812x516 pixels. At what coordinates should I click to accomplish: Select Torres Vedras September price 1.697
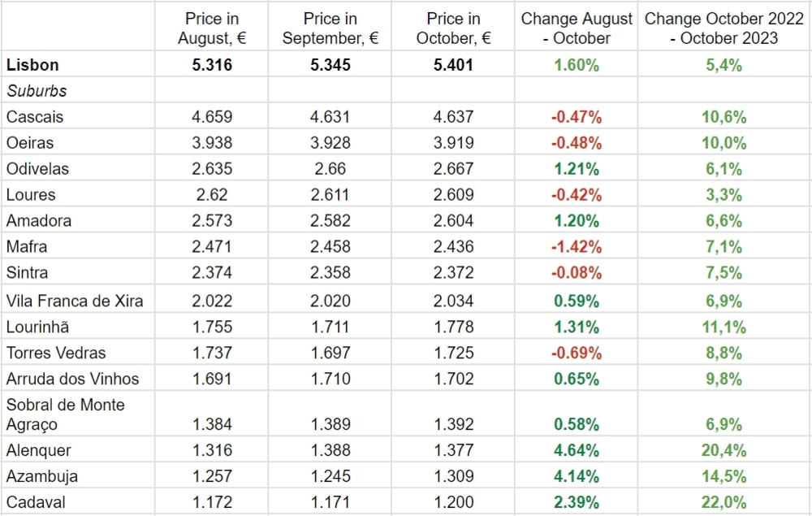tap(330, 353)
